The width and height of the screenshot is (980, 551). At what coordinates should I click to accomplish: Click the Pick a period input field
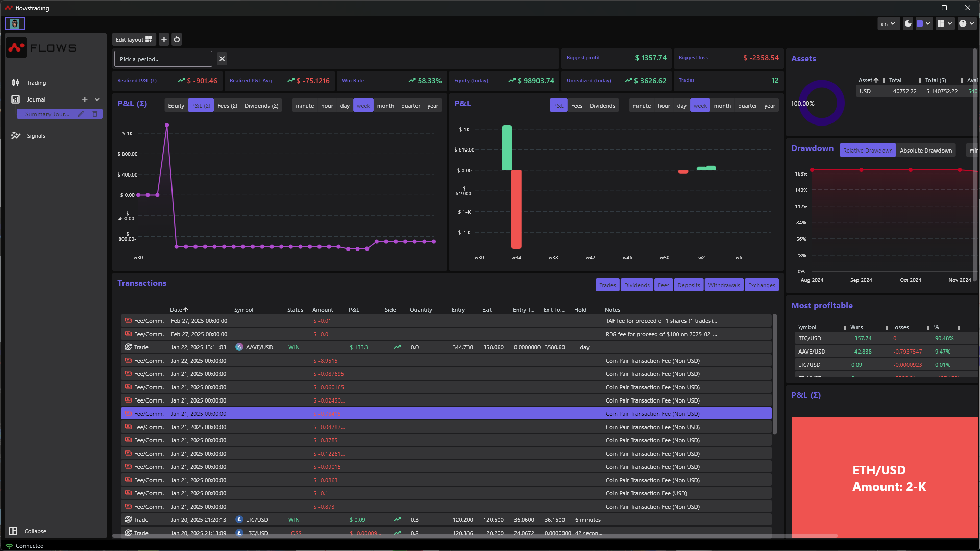click(163, 59)
